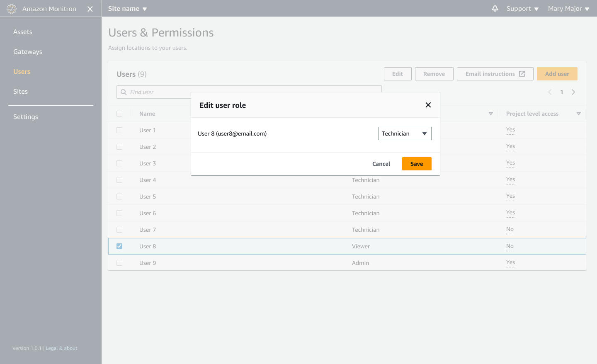
Task: Navigate to the Gateways section
Action: click(x=28, y=51)
